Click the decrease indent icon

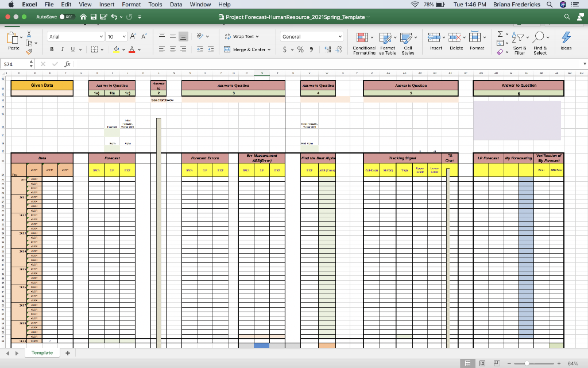coord(200,49)
